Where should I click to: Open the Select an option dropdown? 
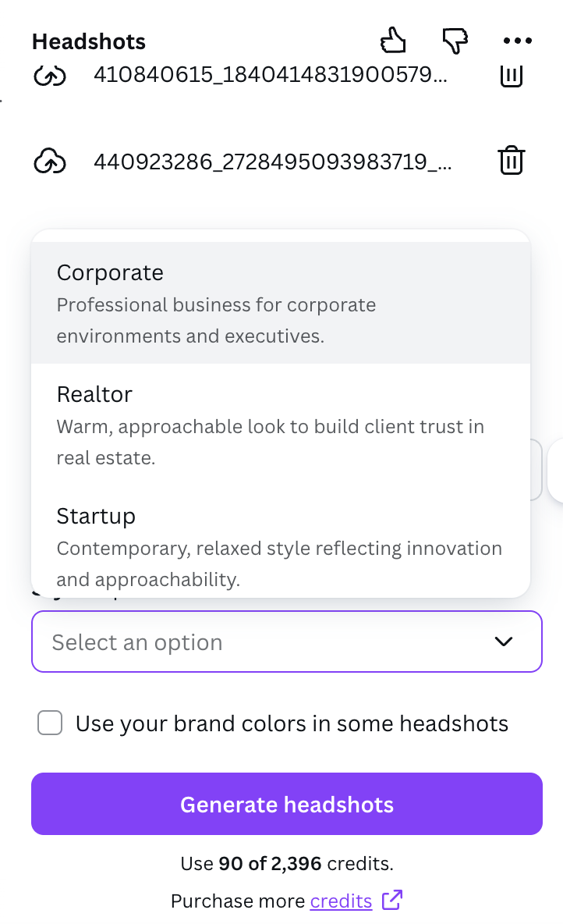286,641
